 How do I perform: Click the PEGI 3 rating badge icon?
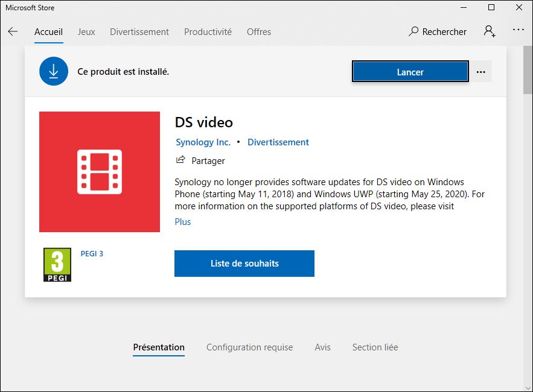tap(57, 265)
